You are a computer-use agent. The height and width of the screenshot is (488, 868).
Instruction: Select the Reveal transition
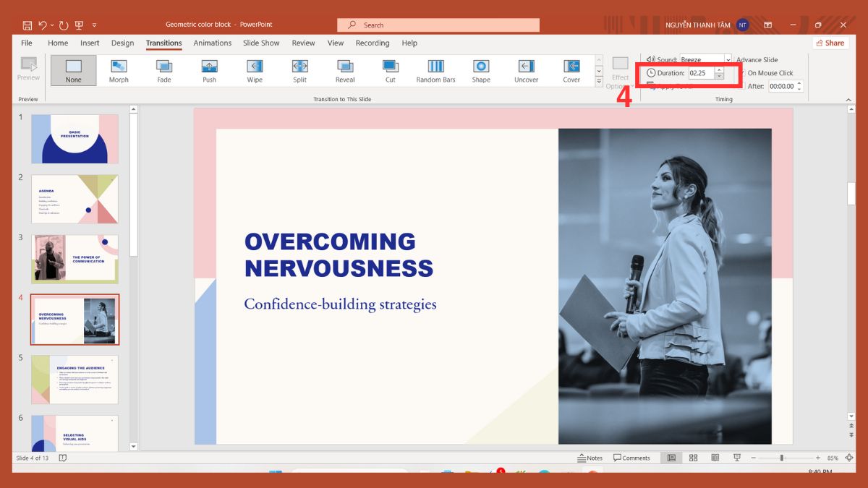click(344, 70)
